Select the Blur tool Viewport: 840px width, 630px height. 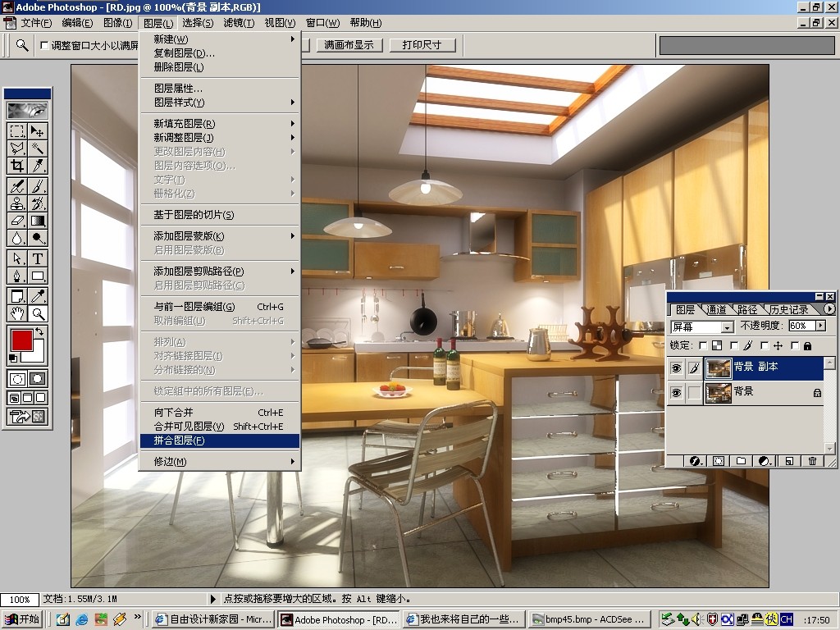click(x=17, y=237)
